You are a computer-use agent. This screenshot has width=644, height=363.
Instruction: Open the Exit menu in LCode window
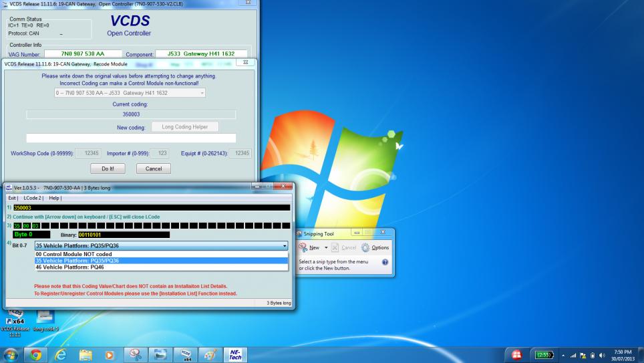click(13, 198)
